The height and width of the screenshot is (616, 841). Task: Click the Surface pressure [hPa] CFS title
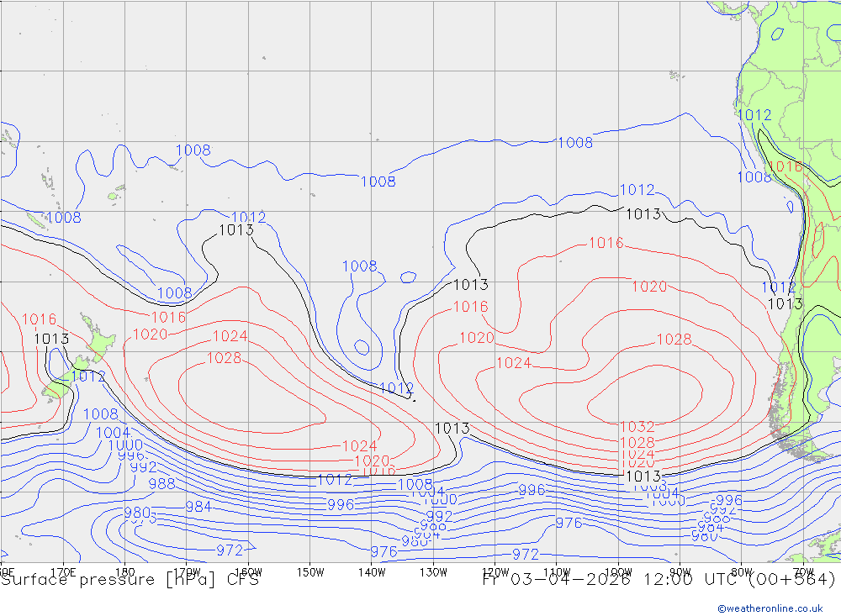[130, 579]
